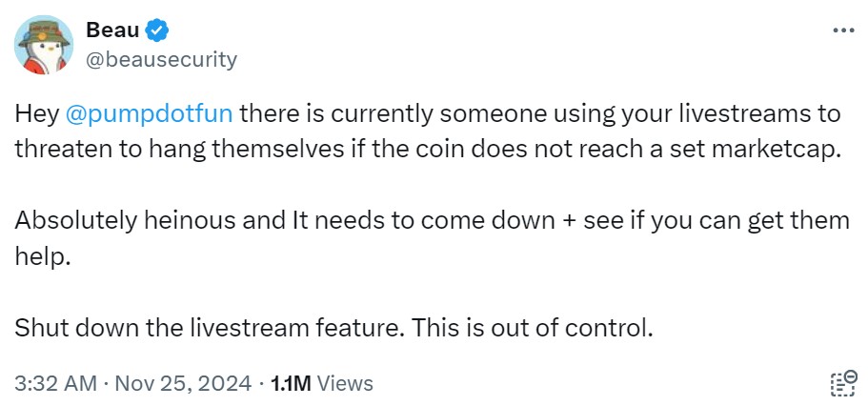Open the Beau display name profile link
The width and height of the screenshot is (868, 406).
pos(113,30)
